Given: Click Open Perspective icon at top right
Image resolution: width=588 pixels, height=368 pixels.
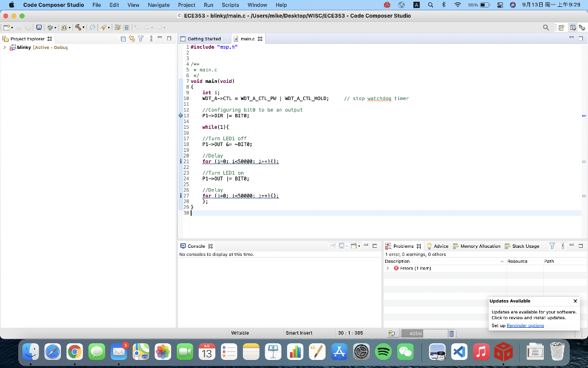Looking at the screenshot, I should (561, 27).
